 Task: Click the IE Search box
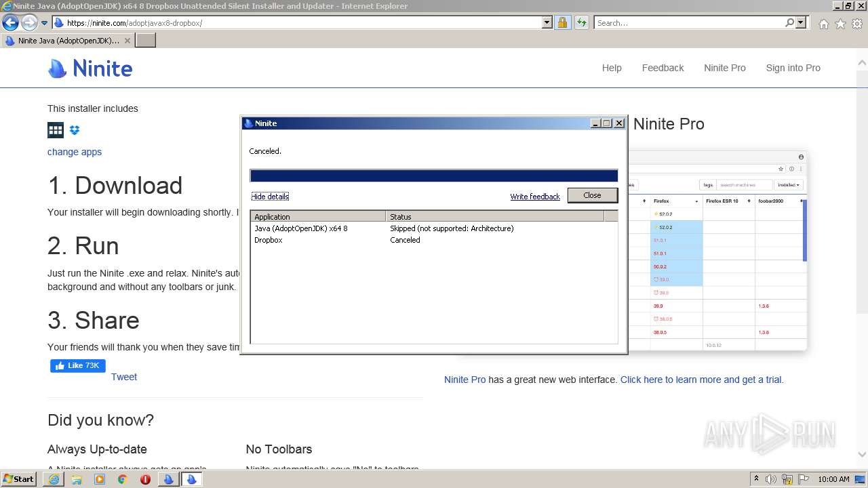tap(688, 22)
